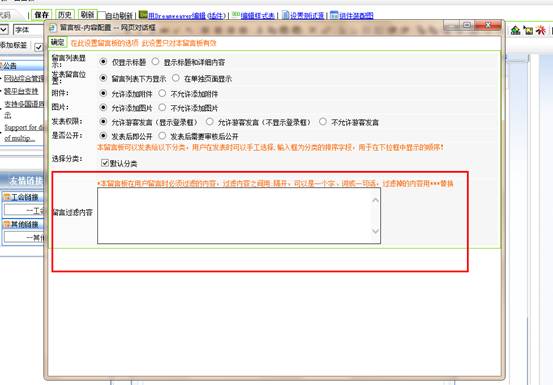Screen dimensions: 553x385
Task: Click the green house icon on the right toolbar
Action: (516, 30)
